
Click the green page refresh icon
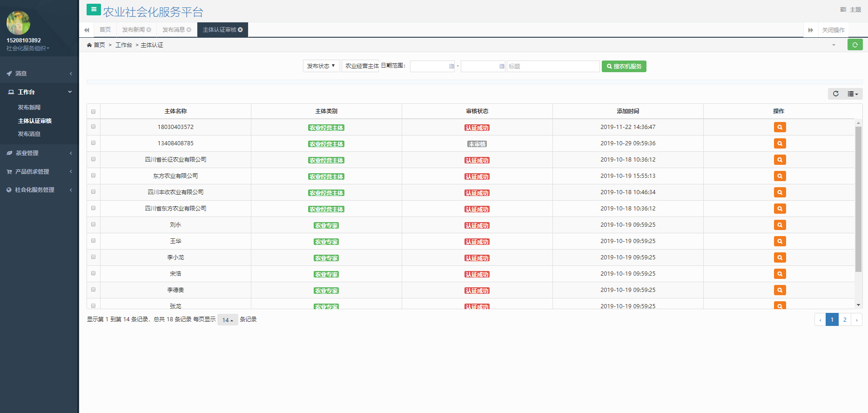(855, 45)
